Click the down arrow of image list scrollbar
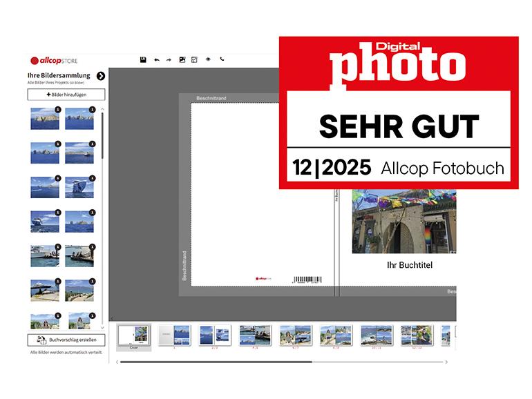The width and height of the screenshot is (532, 399). coord(102,328)
